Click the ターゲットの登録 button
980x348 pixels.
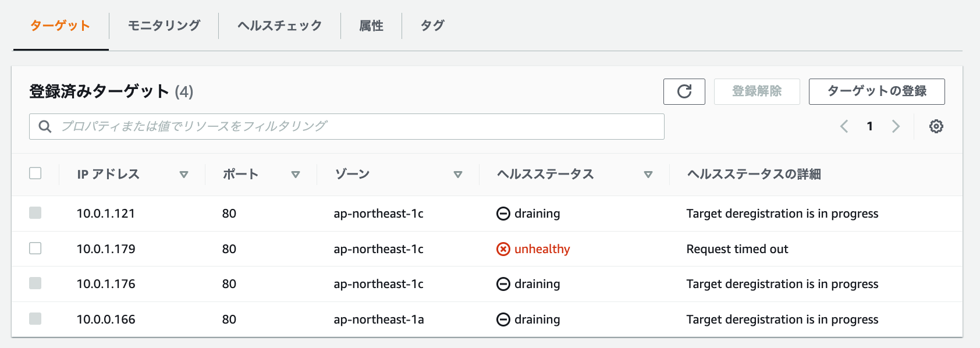point(876,91)
